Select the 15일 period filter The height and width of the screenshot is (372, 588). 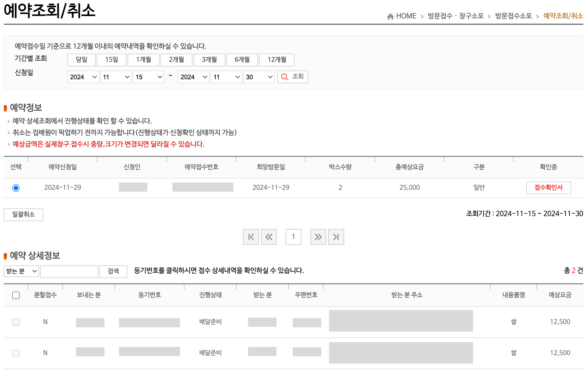pos(112,60)
